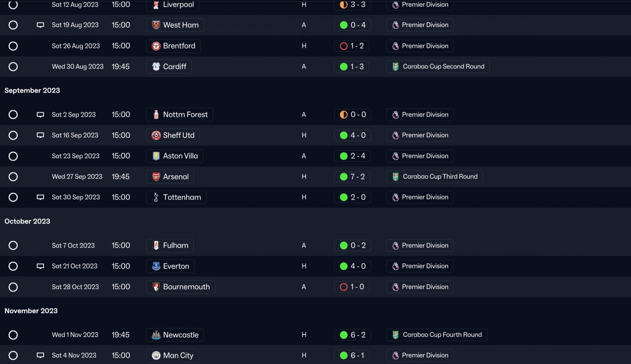
Task: Click the September 2023 month heading
Action: tap(32, 90)
